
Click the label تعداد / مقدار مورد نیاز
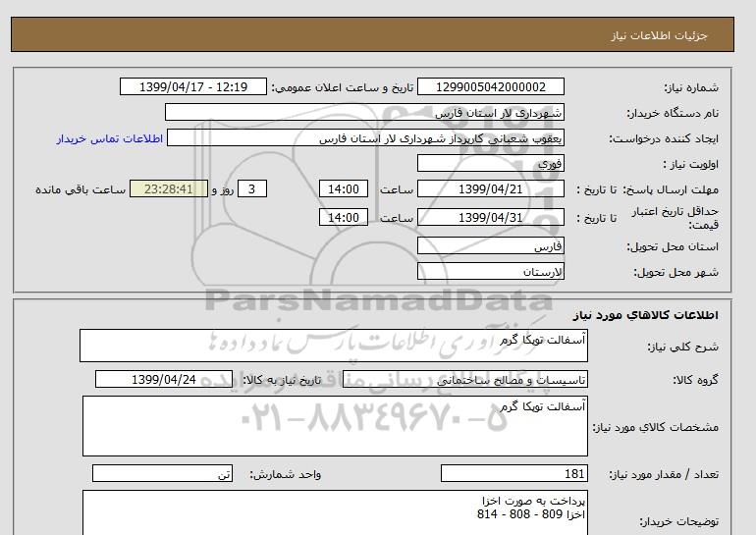pos(664,474)
